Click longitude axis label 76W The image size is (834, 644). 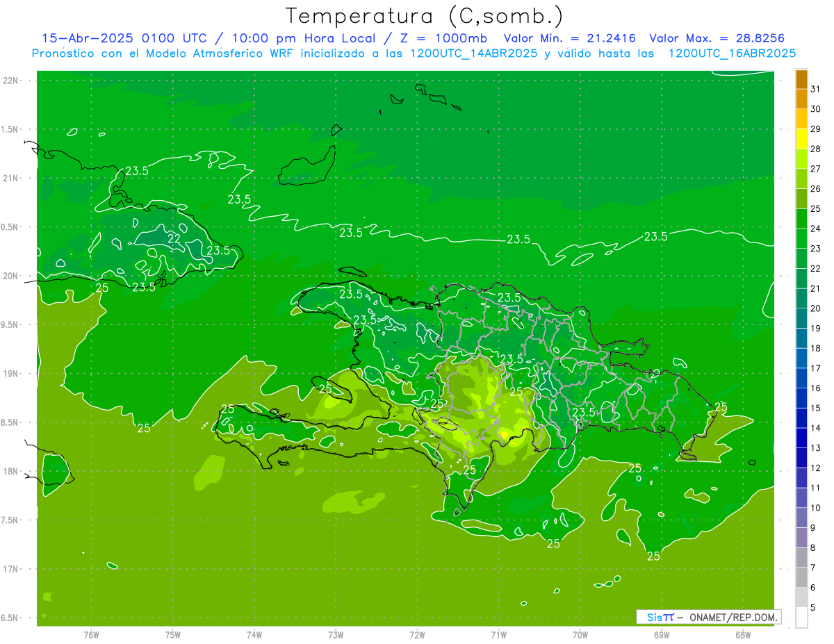pos(91,634)
